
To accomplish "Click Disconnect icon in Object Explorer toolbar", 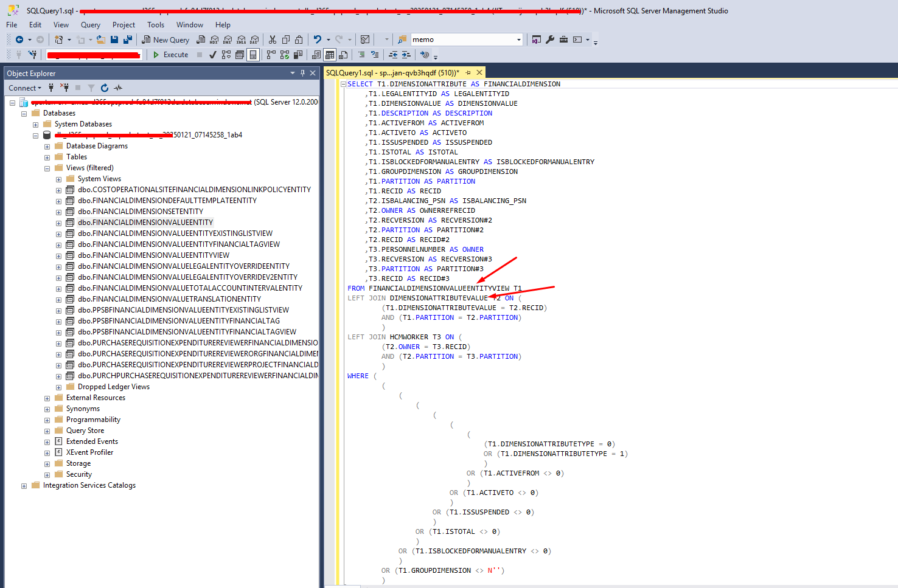I will tap(64, 88).
